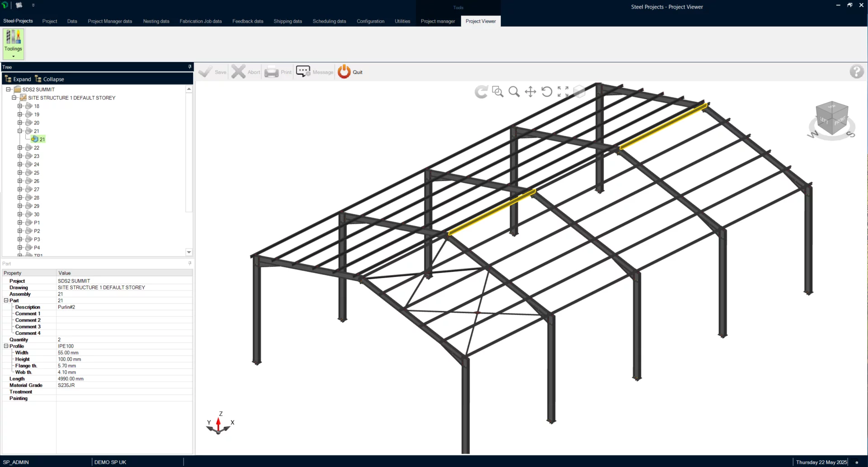Expand assembly 18 in the tree
The image size is (868, 467).
pyautogui.click(x=20, y=106)
